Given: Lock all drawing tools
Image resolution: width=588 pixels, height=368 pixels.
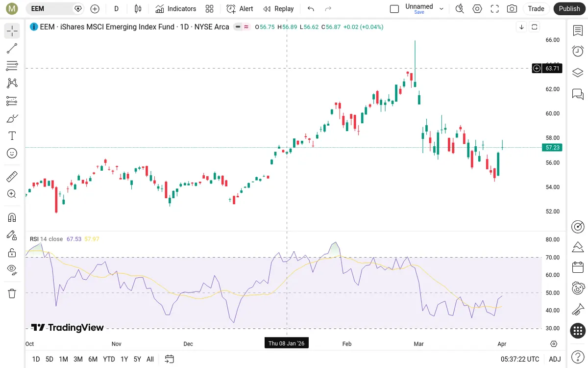Looking at the screenshot, I should pyautogui.click(x=12, y=253).
